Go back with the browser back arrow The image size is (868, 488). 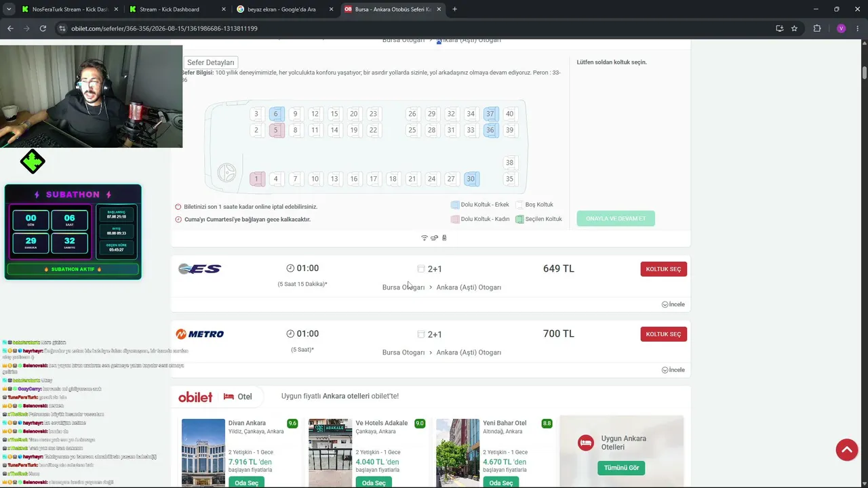(10, 28)
